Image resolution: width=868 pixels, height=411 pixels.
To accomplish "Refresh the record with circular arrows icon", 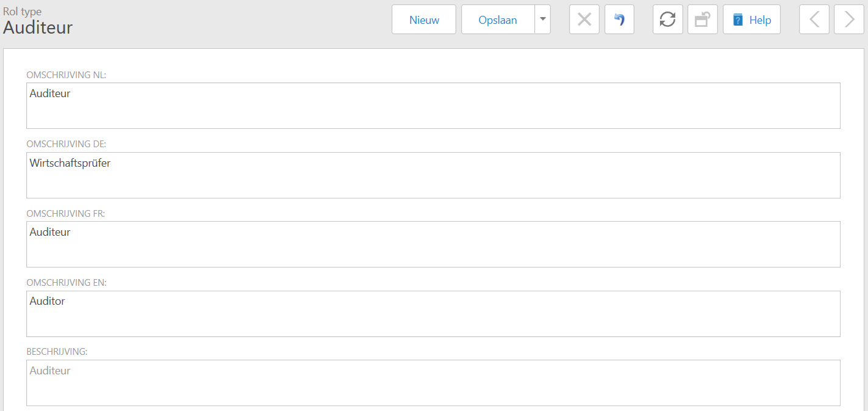I will click(667, 20).
